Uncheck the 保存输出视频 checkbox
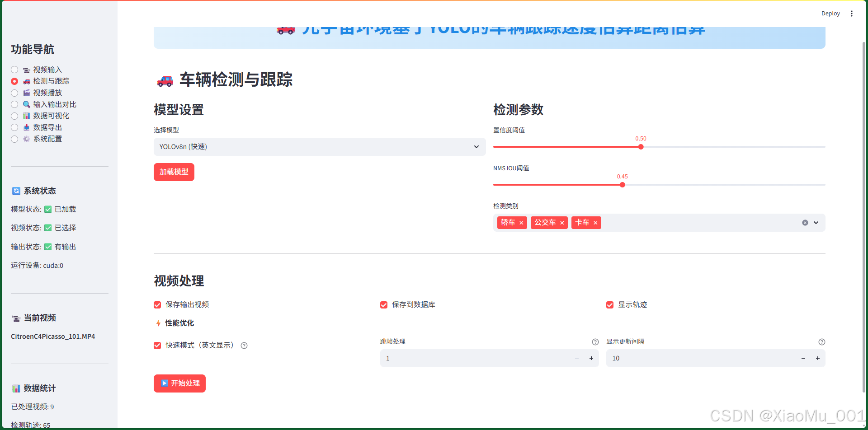868x430 pixels. pos(157,304)
